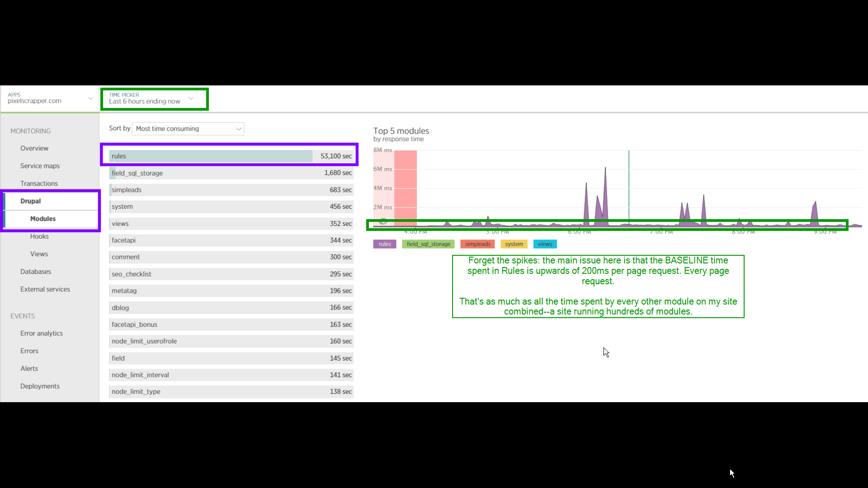Select Transactions in the sidebar

[x=39, y=183]
